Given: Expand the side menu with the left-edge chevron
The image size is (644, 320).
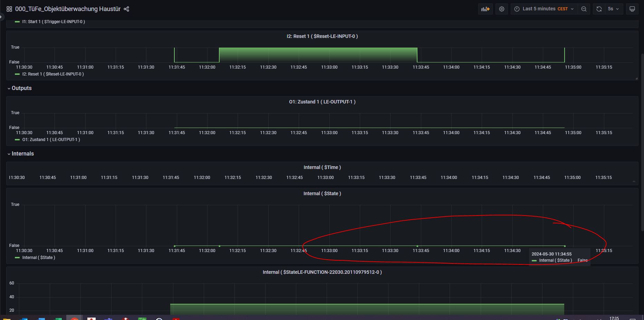Looking at the screenshot, I should tap(1, 16).
